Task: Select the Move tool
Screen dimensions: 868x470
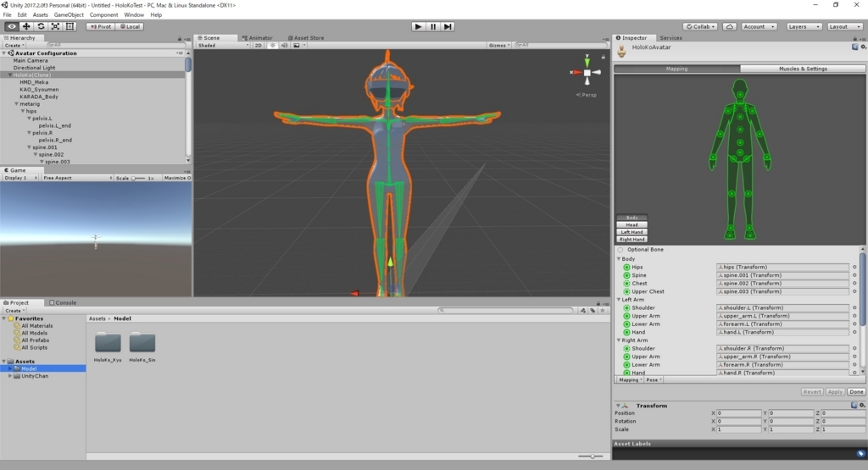Action: click(26, 26)
